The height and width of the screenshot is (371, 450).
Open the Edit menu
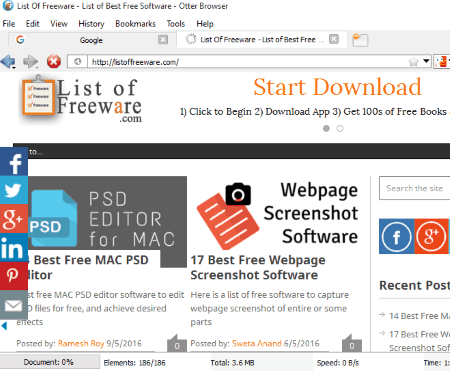(32, 24)
